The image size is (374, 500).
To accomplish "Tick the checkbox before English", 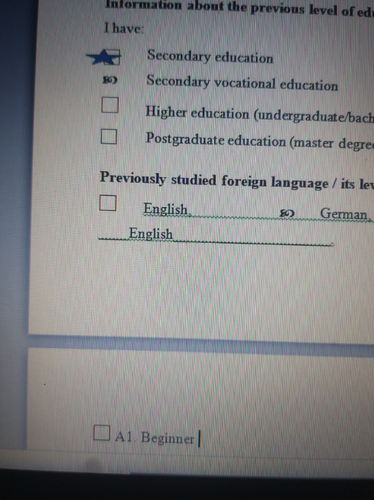I will (x=108, y=203).
